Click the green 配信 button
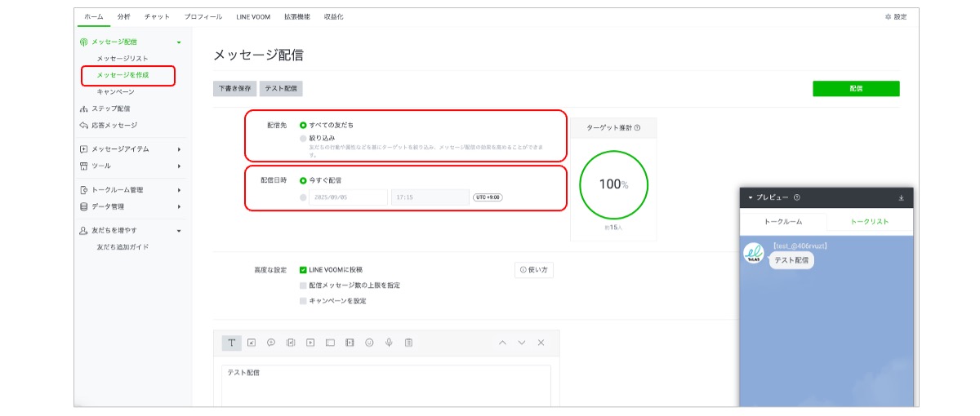This screenshot has height=416, width=980. 856,88
